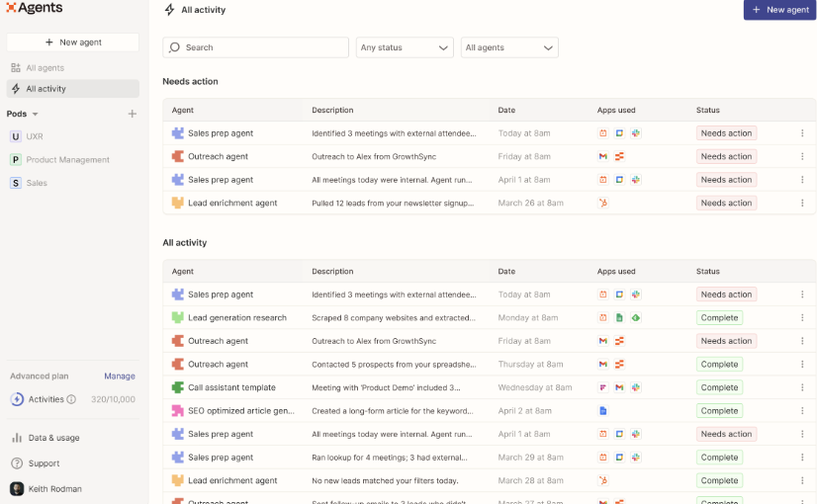Click 'Scraped 8 company websites and extracted...' description
This screenshot has height=504, width=817.
[x=394, y=317]
